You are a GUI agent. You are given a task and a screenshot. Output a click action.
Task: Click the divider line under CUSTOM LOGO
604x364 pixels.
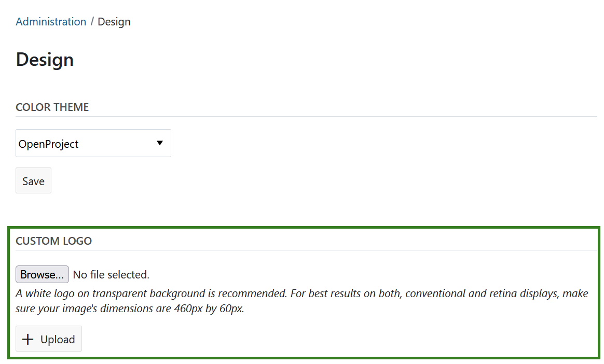point(306,250)
